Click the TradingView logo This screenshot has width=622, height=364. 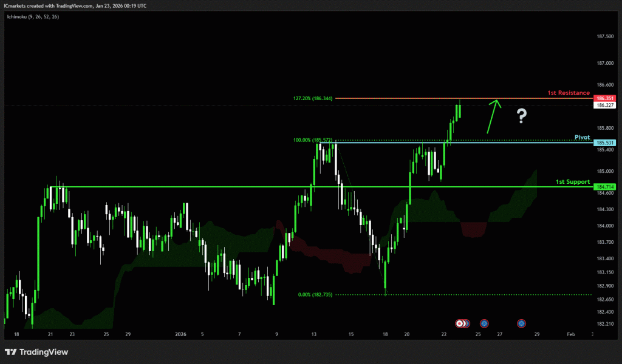pos(36,352)
